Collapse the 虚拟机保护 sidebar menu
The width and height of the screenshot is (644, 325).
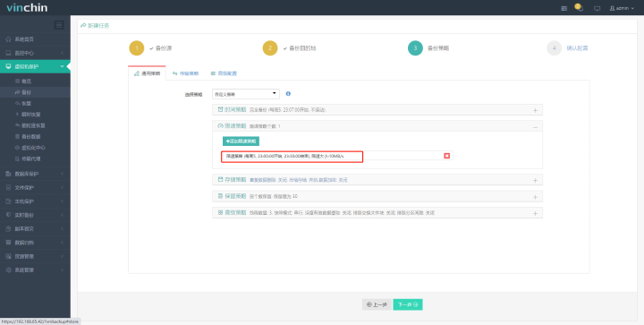pyautogui.click(x=35, y=66)
